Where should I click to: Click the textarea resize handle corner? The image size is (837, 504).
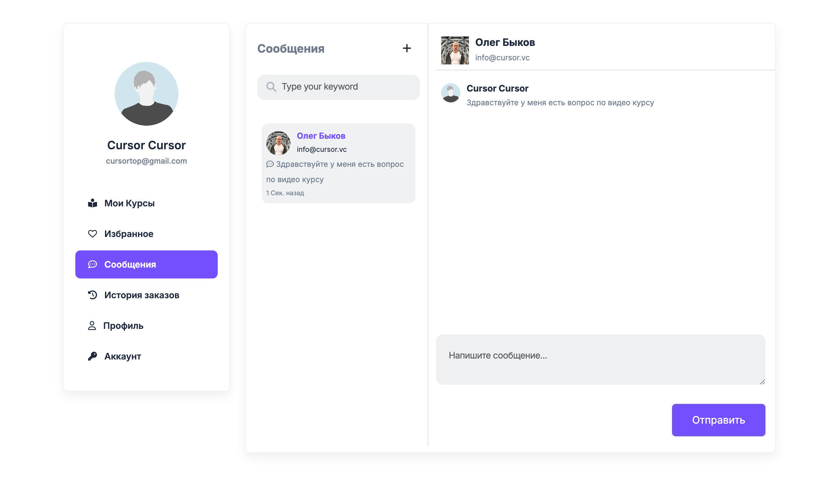click(x=762, y=382)
